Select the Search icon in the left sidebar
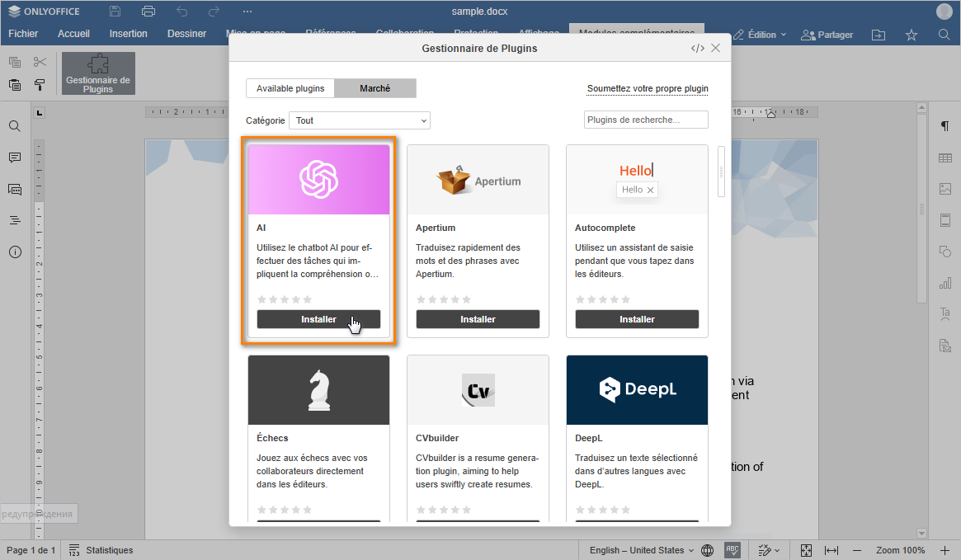This screenshot has width=961, height=560. pyautogui.click(x=15, y=128)
